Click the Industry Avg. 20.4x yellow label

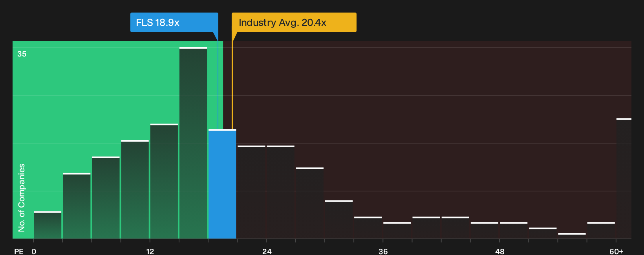294,22
